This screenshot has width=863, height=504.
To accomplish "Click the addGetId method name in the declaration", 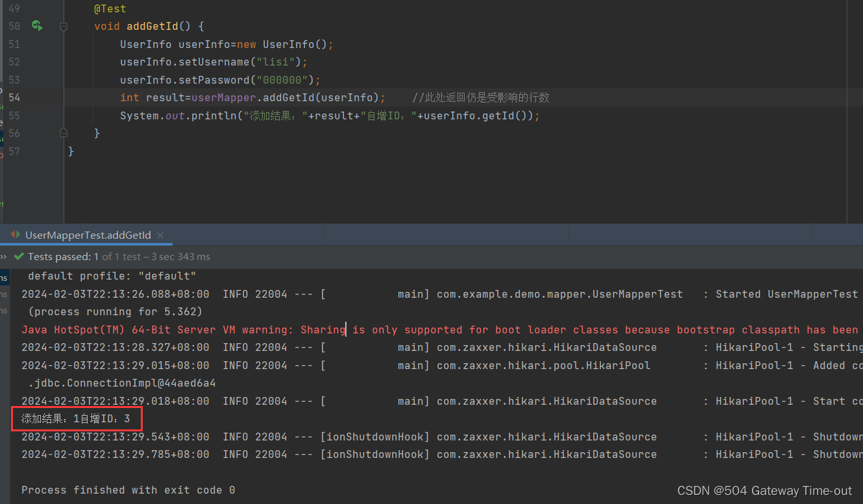I will point(152,27).
